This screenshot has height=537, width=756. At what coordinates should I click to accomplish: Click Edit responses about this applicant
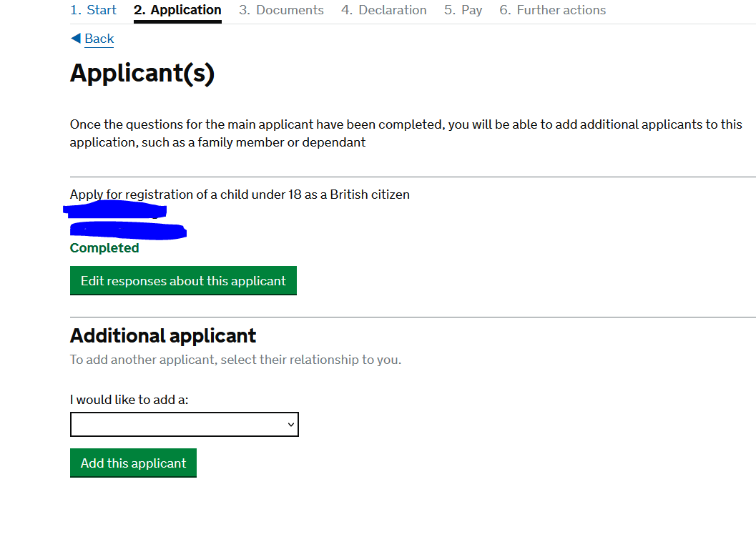[183, 281]
